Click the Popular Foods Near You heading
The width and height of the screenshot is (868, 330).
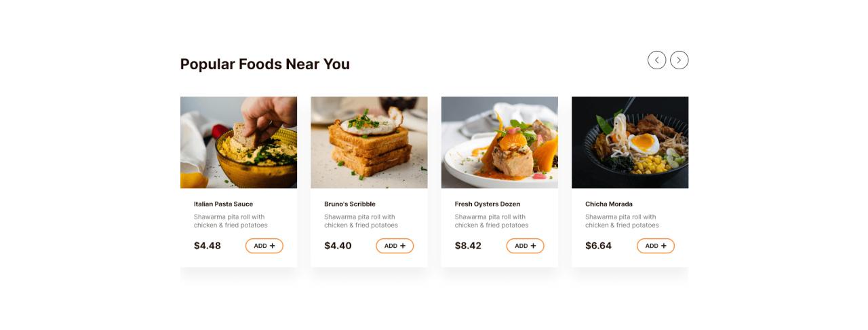265,65
